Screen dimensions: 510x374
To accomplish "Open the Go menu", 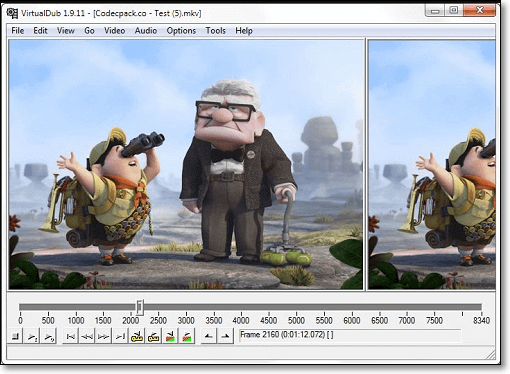I will tap(89, 31).
